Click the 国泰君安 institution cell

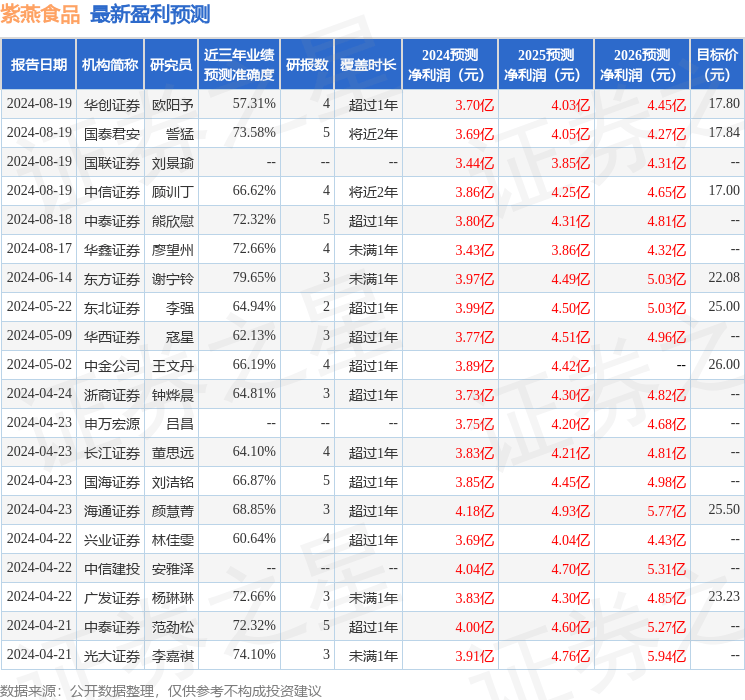(x=112, y=134)
